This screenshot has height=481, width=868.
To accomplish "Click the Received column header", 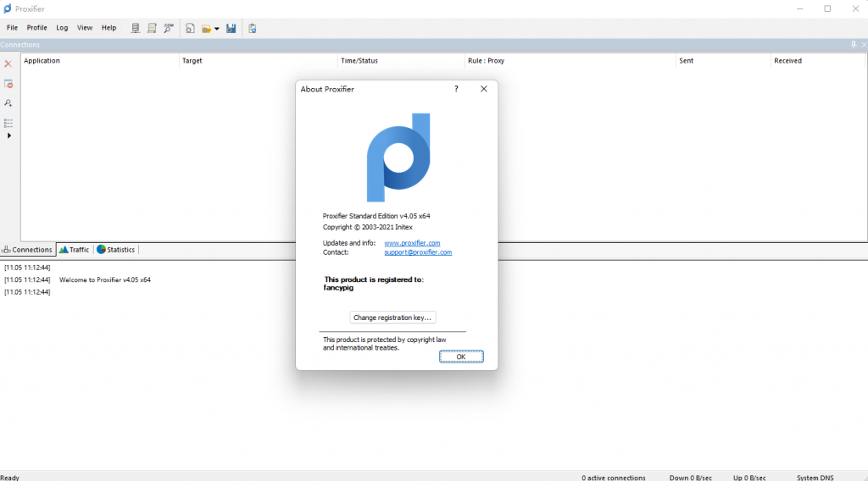I will [x=818, y=61].
